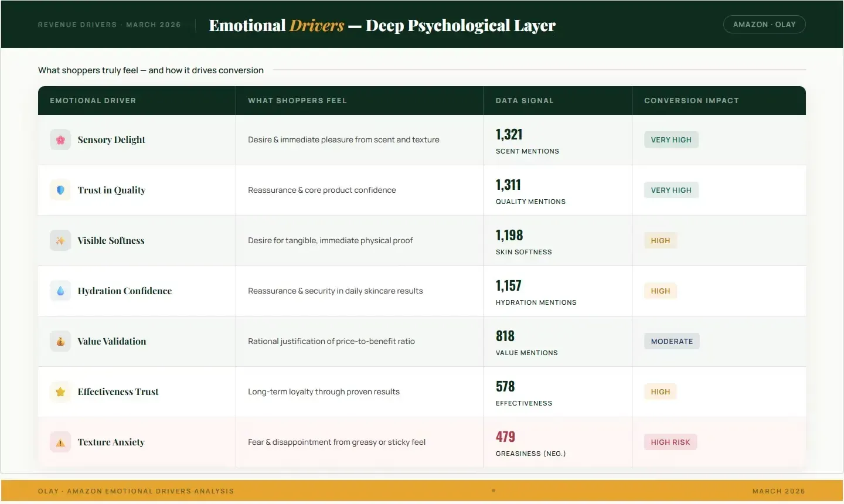Click the Trust in Quality driver name

click(111, 190)
